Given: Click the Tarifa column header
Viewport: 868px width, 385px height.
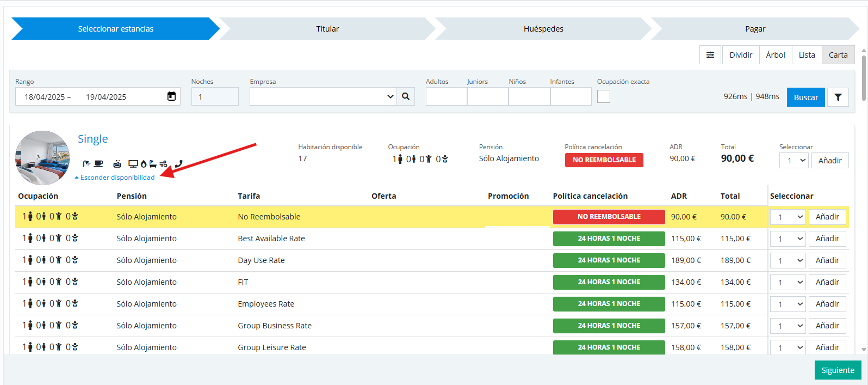Looking at the screenshot, I should tap(249, 196).
